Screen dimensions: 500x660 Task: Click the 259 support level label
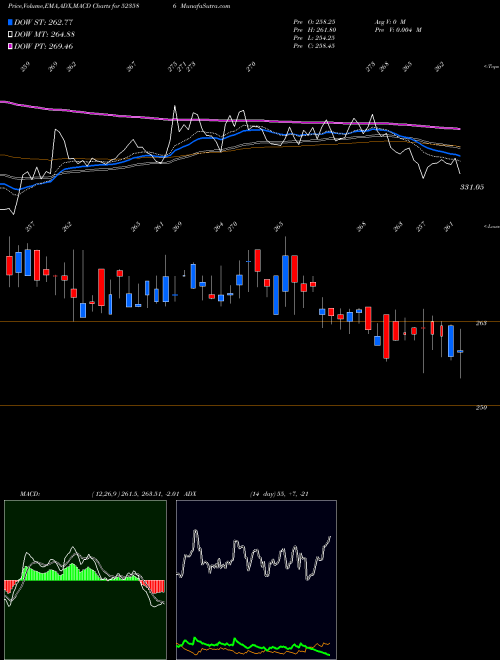(x=481, y=407)
